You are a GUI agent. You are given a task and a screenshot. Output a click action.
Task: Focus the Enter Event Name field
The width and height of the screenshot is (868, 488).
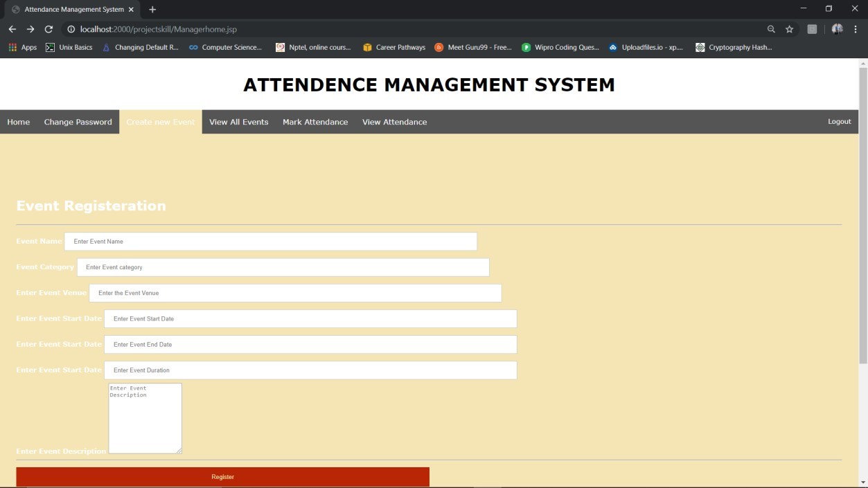[x=271, y=242]
